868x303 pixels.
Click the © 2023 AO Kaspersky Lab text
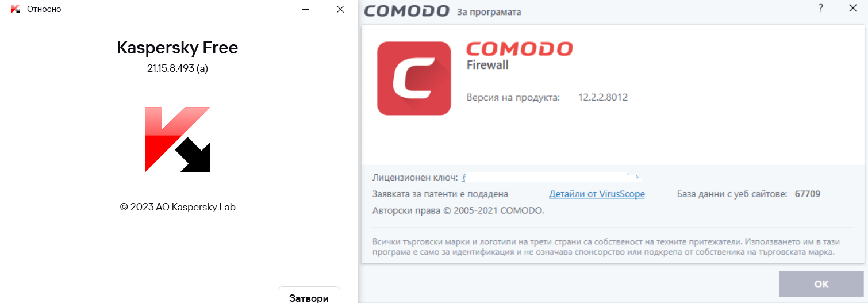[x=178, y=207]
